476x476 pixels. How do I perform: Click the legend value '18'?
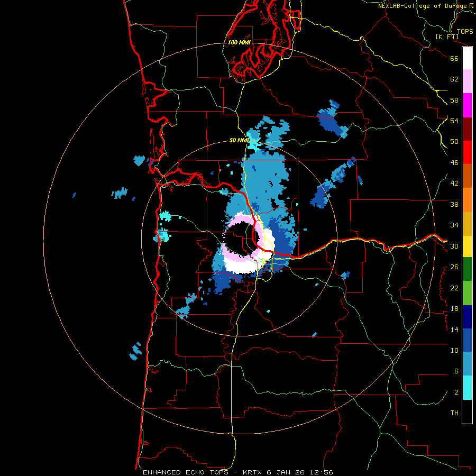point(454,309)
